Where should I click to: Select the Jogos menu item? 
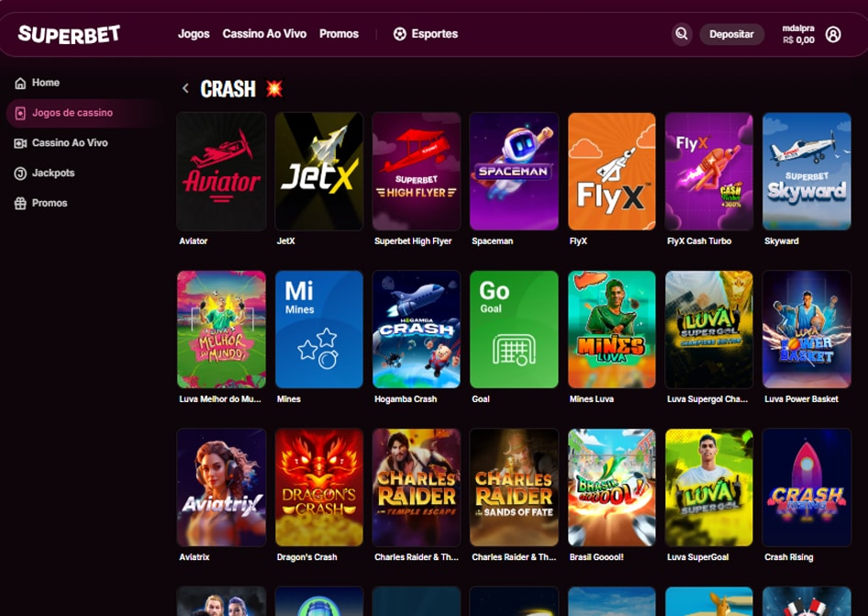194,34
